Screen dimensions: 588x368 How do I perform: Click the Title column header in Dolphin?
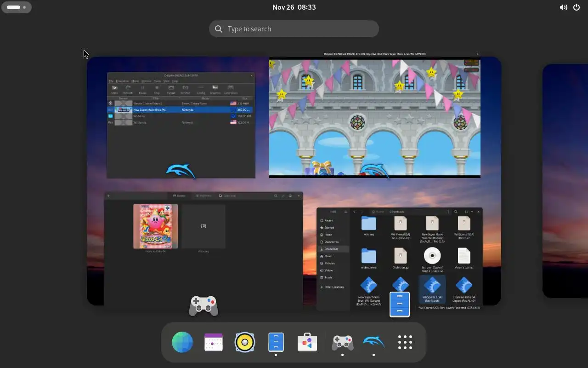click(156, 98)
